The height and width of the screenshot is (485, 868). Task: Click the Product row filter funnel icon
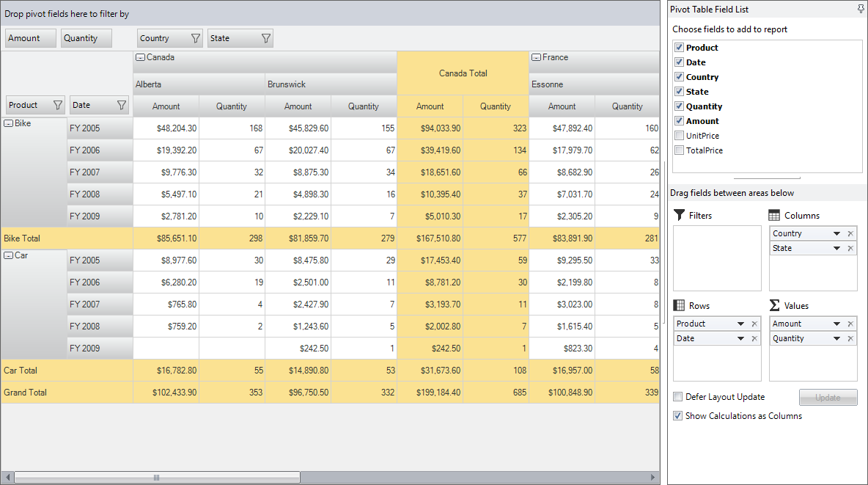58,105
